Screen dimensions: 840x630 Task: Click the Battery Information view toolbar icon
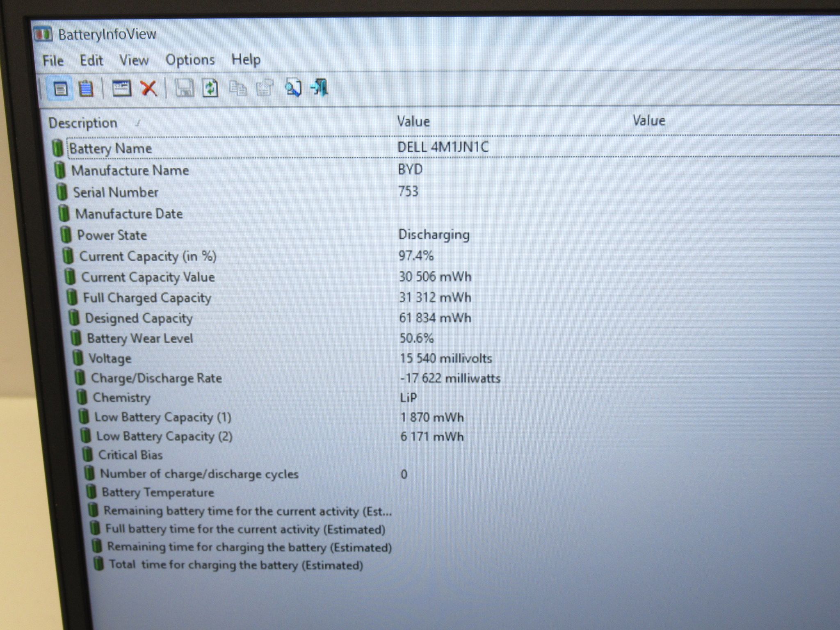click(x=61, y=89)
